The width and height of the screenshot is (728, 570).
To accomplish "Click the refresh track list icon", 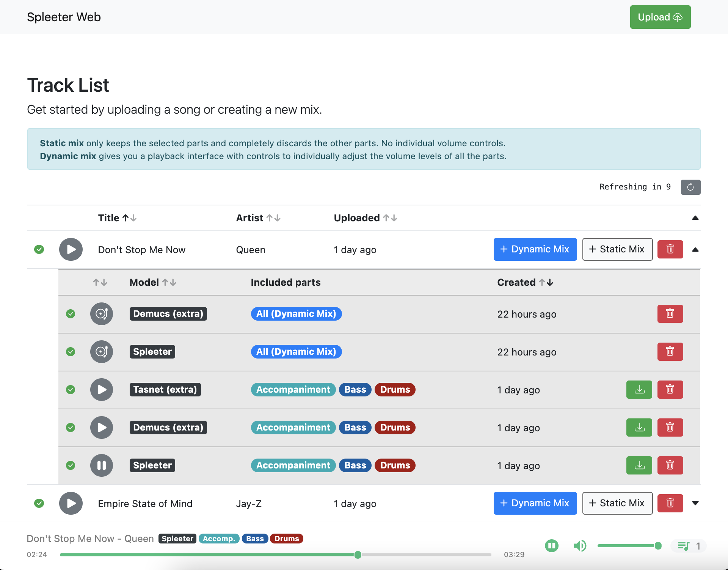I will (690, 187).
